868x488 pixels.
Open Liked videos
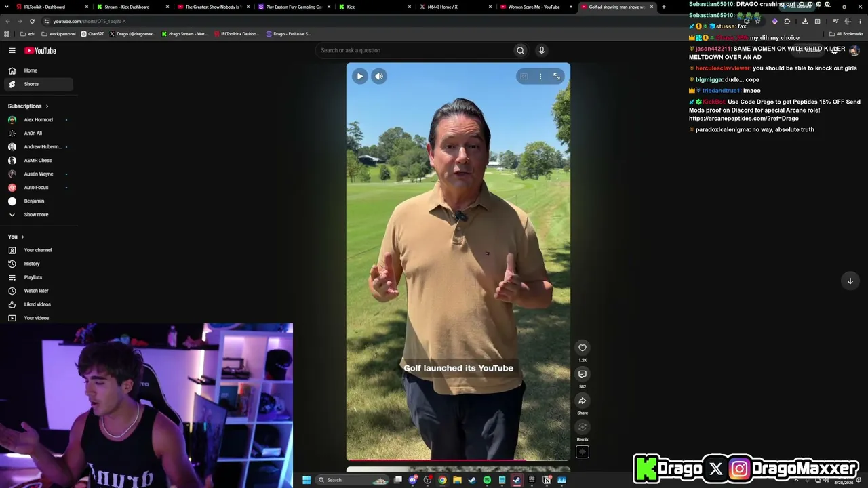point(37,304)
